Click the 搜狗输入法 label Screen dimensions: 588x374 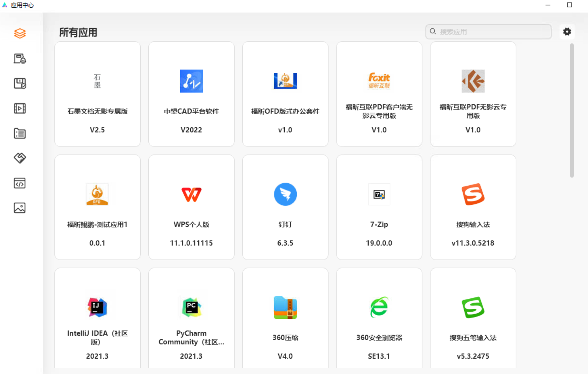point(473,224)
